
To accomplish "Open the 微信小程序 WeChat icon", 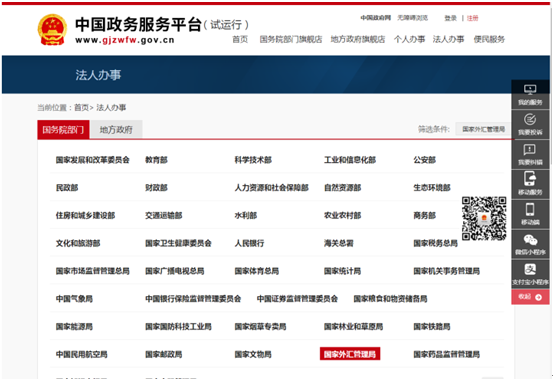I will (530, 240).
